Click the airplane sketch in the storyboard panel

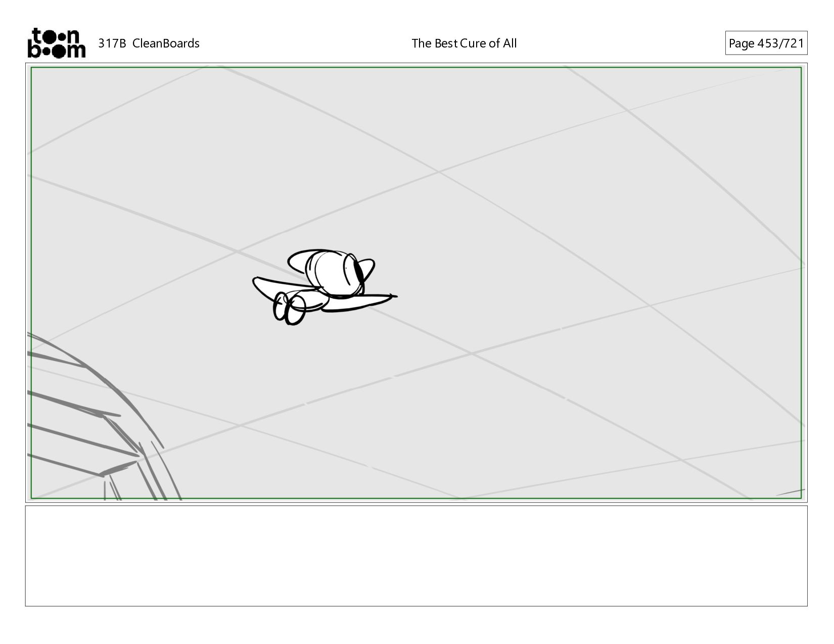[x=325, y=286]
